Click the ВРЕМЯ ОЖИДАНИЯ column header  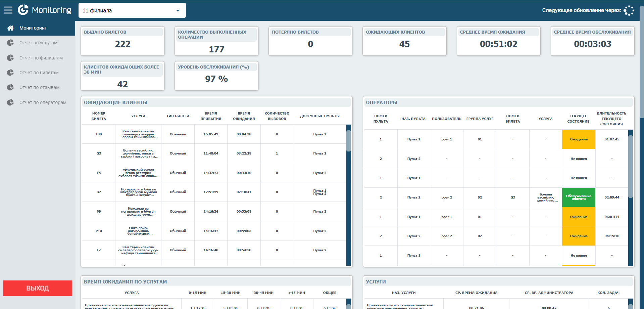click(x=244, y=116)
